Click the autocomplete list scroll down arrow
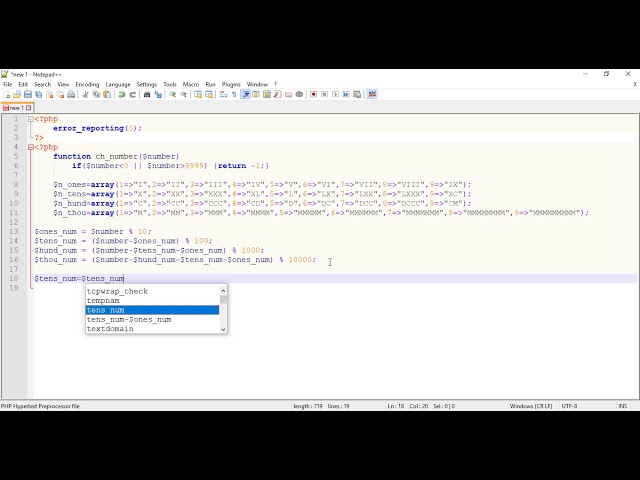Screen dimensions: 640x480 click(223, 329)
